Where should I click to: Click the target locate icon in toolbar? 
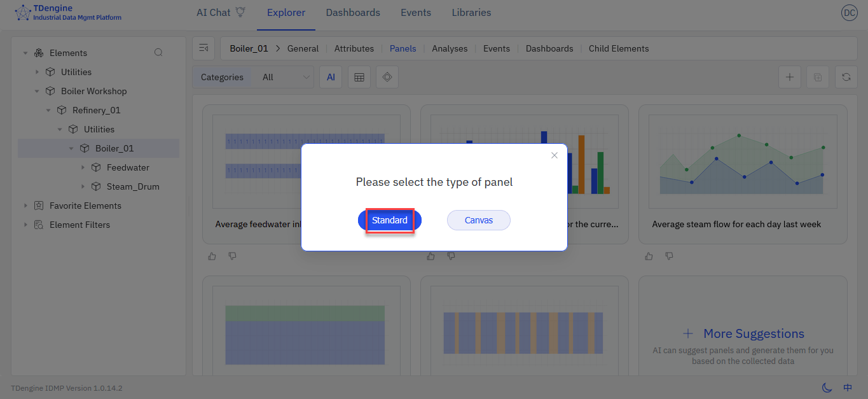pos(387,77)
